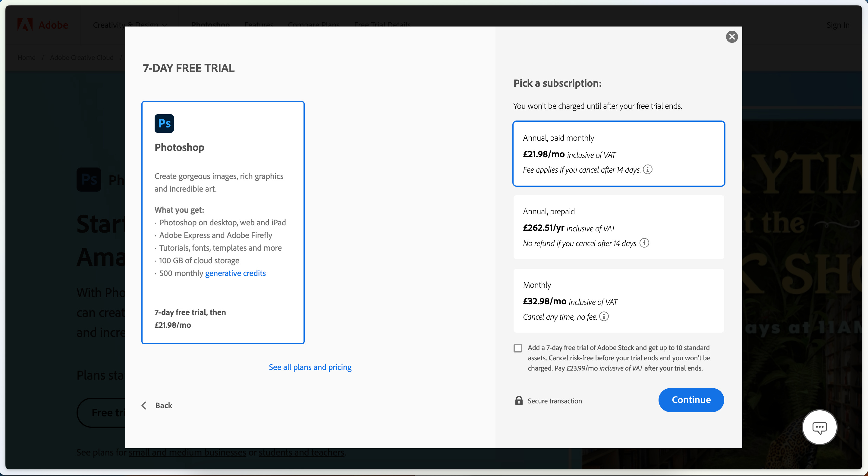Open the Features nav item

[x=259, y=24]
